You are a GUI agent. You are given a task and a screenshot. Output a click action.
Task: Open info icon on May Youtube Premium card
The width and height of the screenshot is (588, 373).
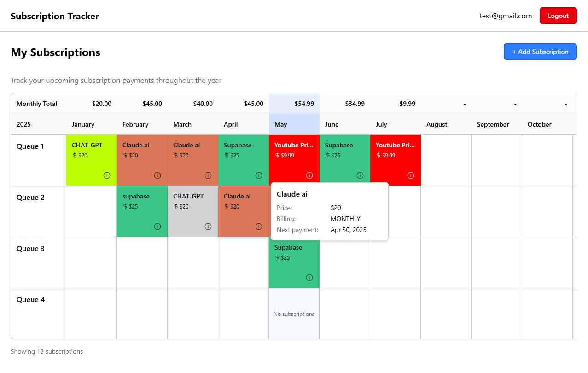click(x=309, y=175)
